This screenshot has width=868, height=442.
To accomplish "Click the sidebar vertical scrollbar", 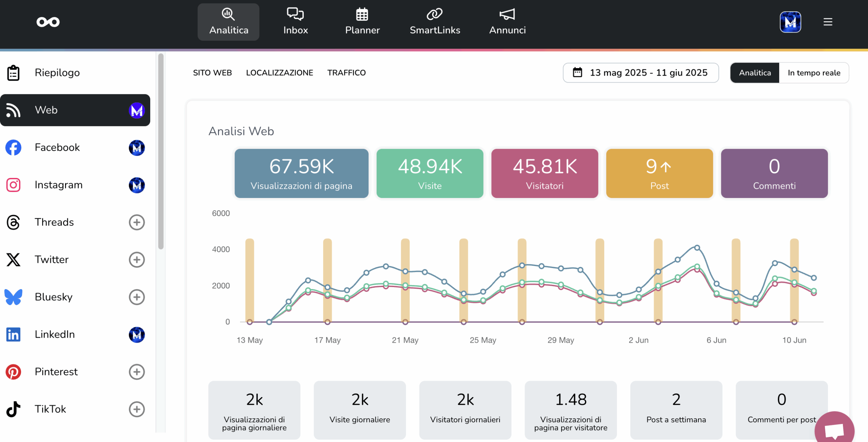I will [x=161, y=151].
